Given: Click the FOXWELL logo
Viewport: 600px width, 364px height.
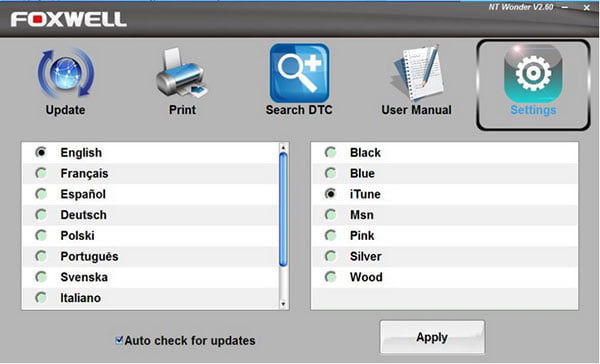Looking at the screenshot, I should [x=68, y=20].
